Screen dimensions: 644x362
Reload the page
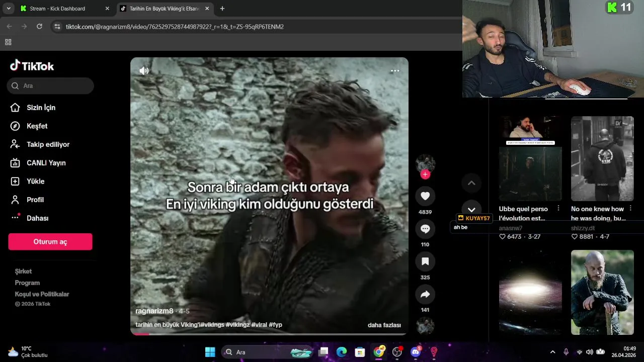click(39, 27)
